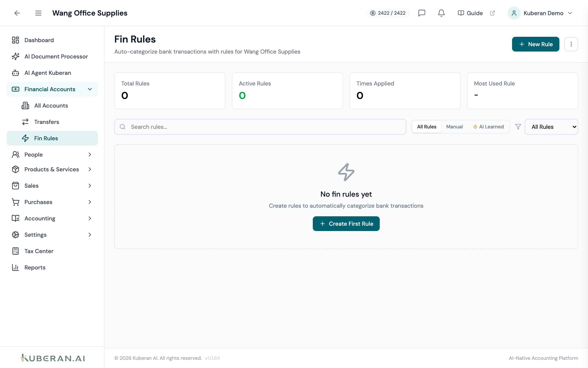Click the Active Rules stat card
The image size is (588, 368).
287,91
